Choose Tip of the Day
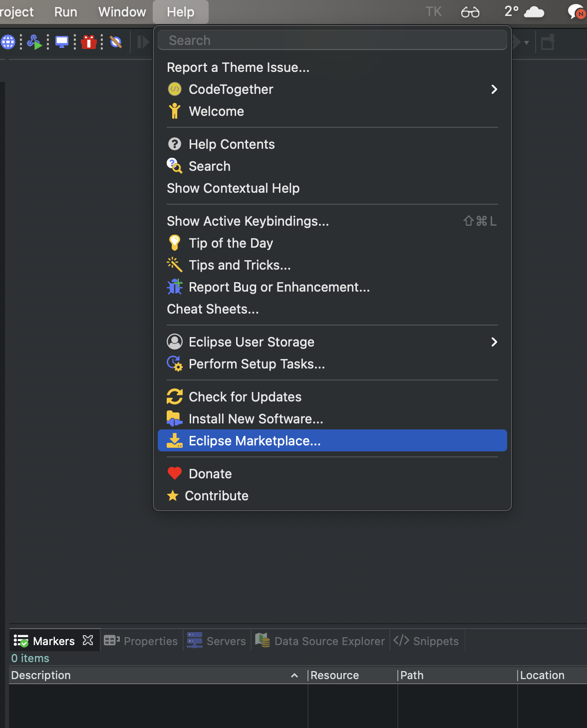 point(332,243)
